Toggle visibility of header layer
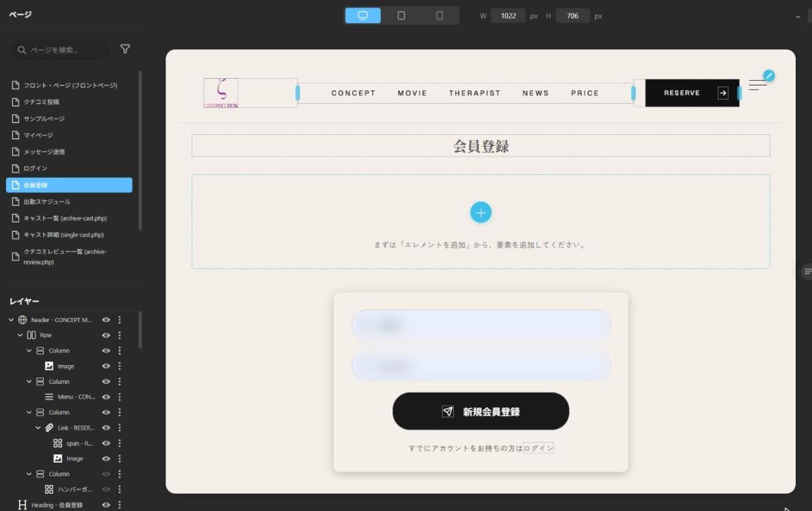 (106, 320)
